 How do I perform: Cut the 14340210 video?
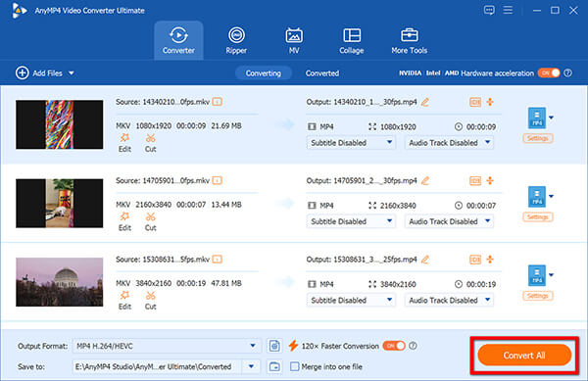point(150,143)
